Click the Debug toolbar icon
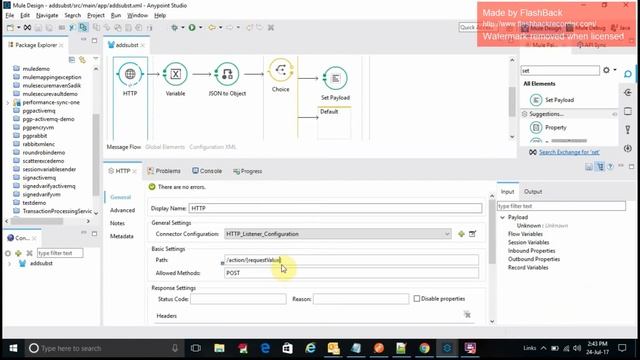Image resolution: width=640 pixels, height=360 pixels. pos(175,27)
